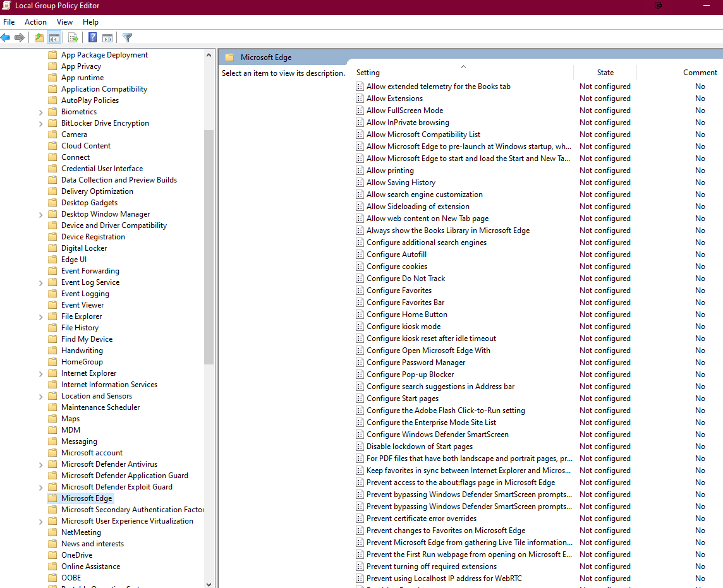Expand the Biometrics tree node
This screenshot has width=723, height=588.
coord(40,112)
